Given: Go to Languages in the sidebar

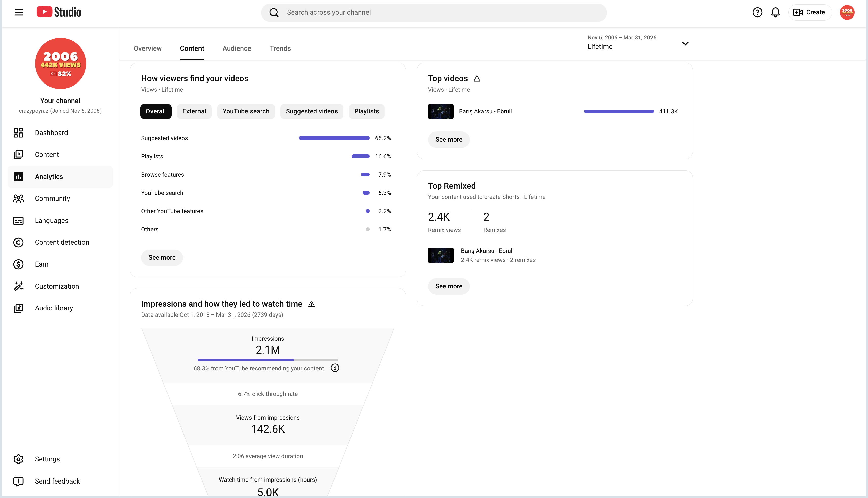Looking at the screenshot, I should pyautogui.click(x=60, y=221).
